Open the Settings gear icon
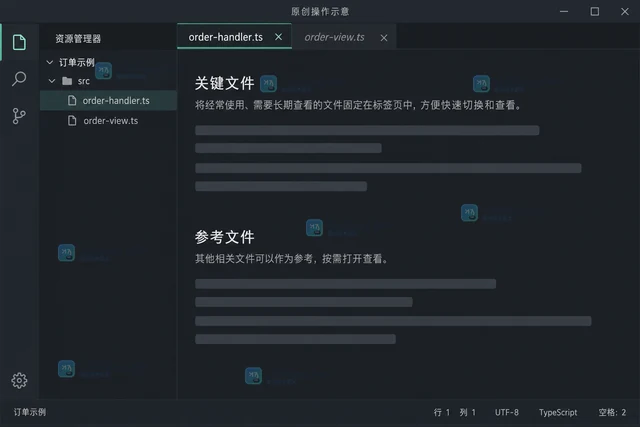Image resolution: width=640 pixels, height=427 pixels. [x=19, y=380]
